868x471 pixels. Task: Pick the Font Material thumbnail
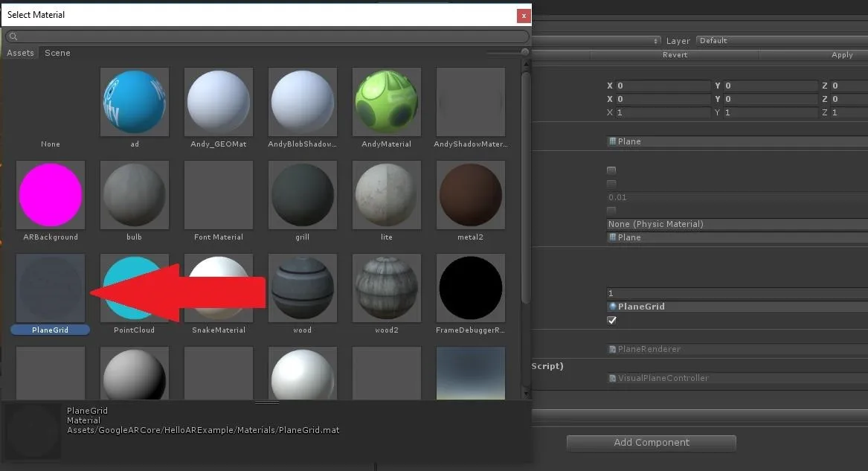click(219, 195)
